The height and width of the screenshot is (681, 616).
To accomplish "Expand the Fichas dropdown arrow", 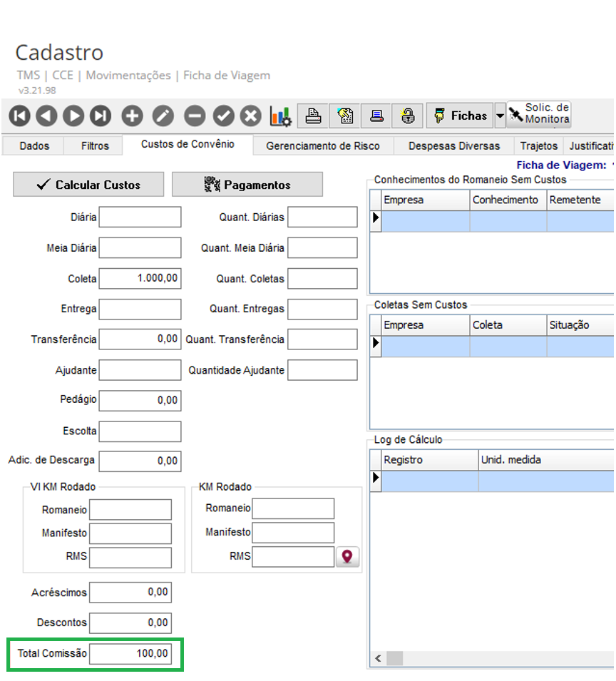I will coord(500,116).
